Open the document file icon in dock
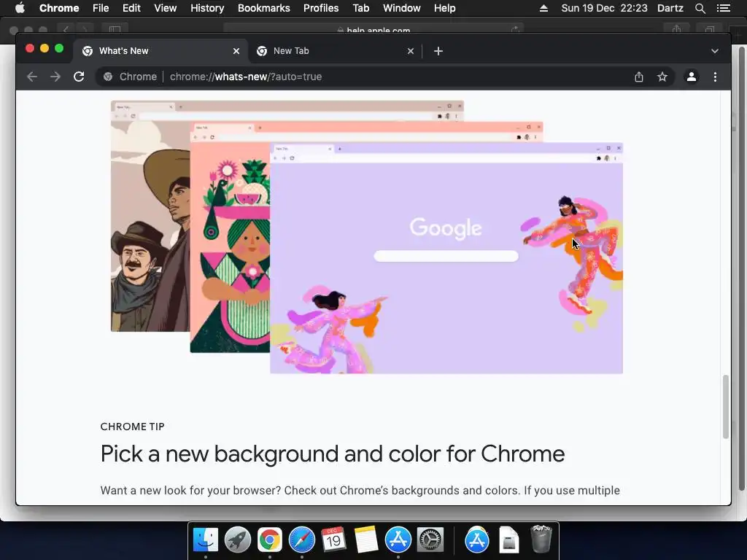This screenshot has width=747, height=560. (508, 540)
